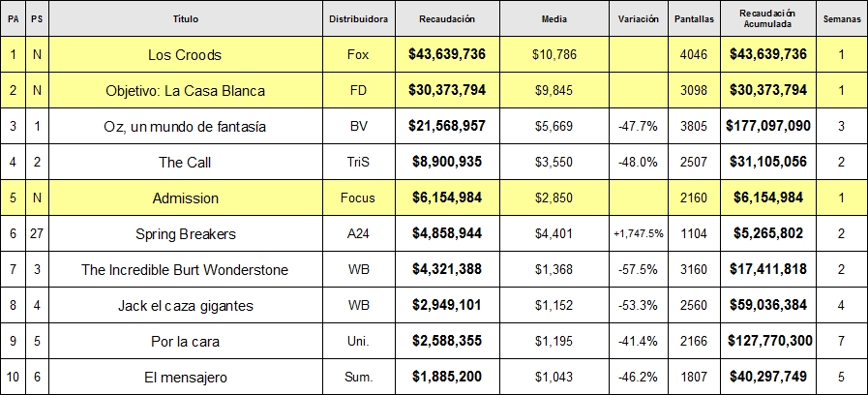Click the Recaudación column header
The height and width of the screenshot is (395, 868).
pyautogui.click(x=446, y=19)
